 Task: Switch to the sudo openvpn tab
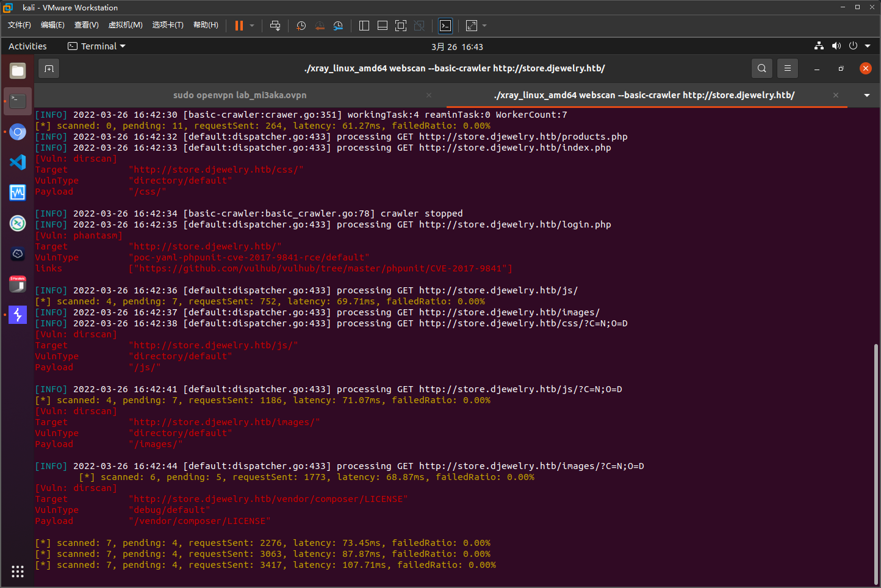point(240,95)
